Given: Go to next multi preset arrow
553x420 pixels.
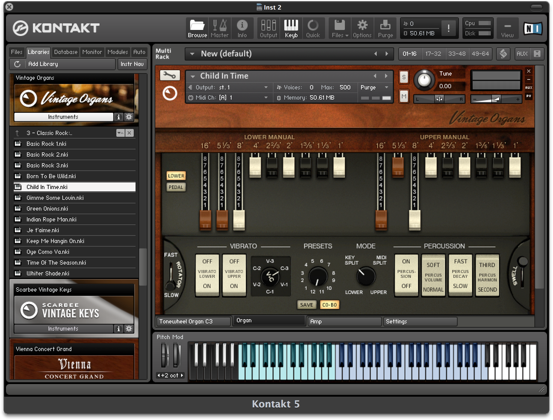Looking at the screenshot, I should tap(387, 54).
